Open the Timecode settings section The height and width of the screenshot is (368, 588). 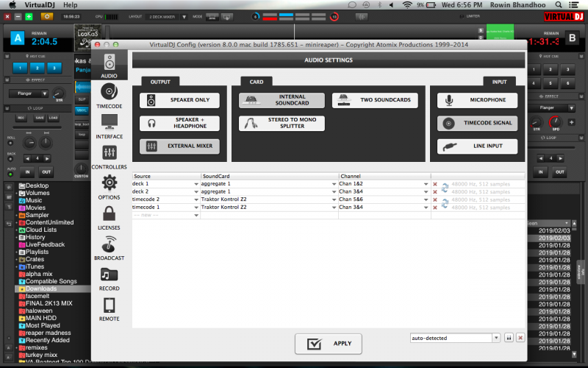click(x=109, y=96)
